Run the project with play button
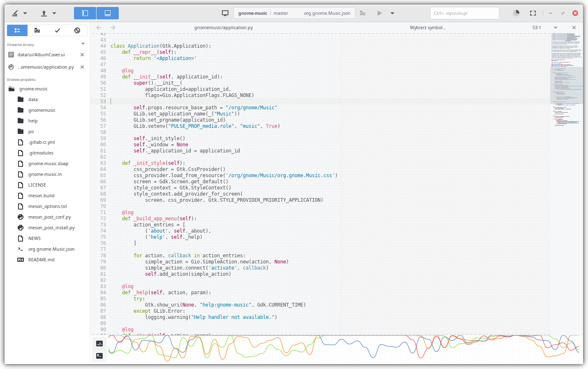 [380, 13]
